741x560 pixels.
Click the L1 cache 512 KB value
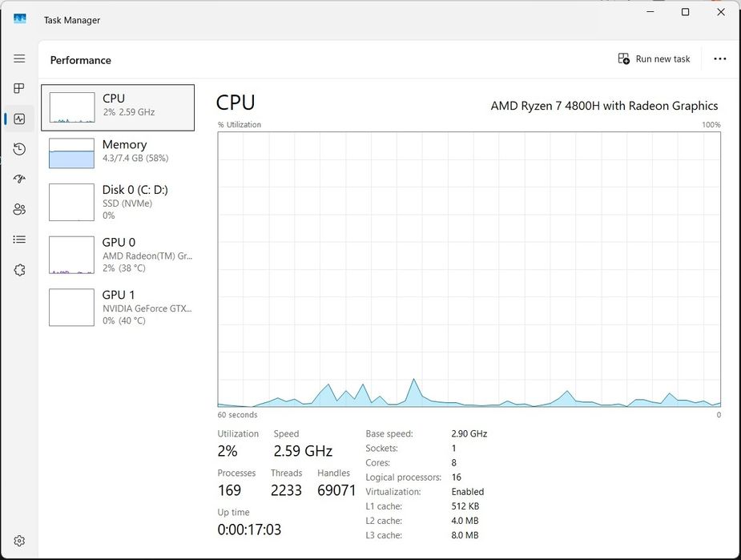click(465, 506)
